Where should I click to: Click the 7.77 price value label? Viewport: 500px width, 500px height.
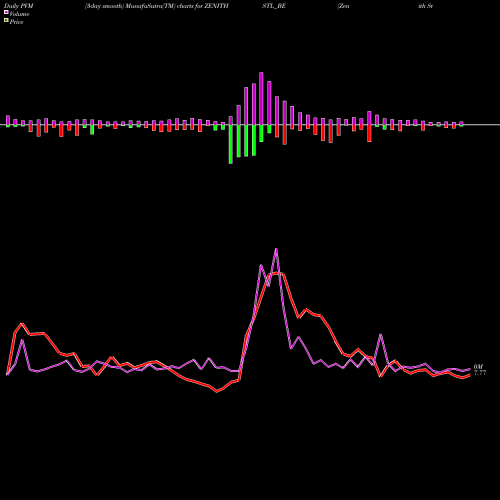click(480, 373)
